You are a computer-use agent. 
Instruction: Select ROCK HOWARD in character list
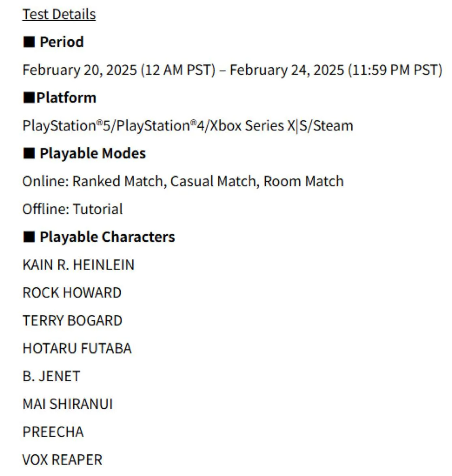72,293
